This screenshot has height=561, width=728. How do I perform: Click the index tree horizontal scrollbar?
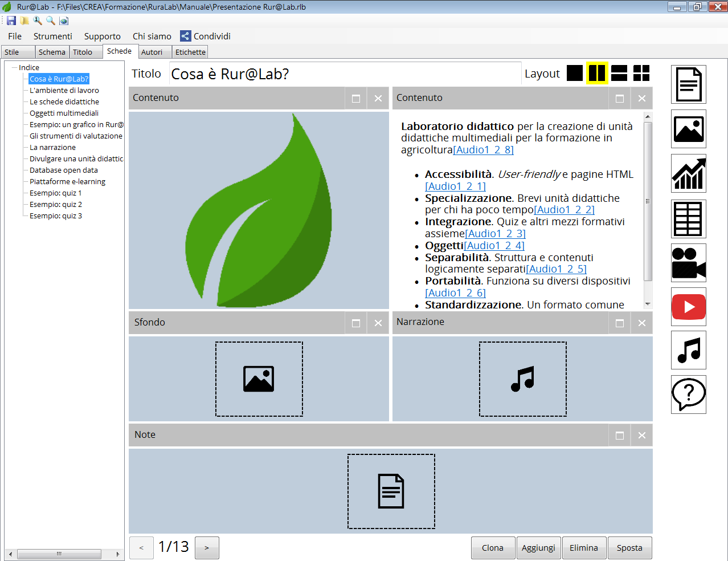64,554
